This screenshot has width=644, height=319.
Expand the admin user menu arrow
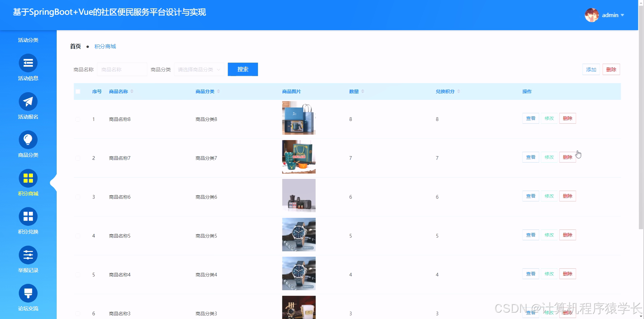coord(622,15)
